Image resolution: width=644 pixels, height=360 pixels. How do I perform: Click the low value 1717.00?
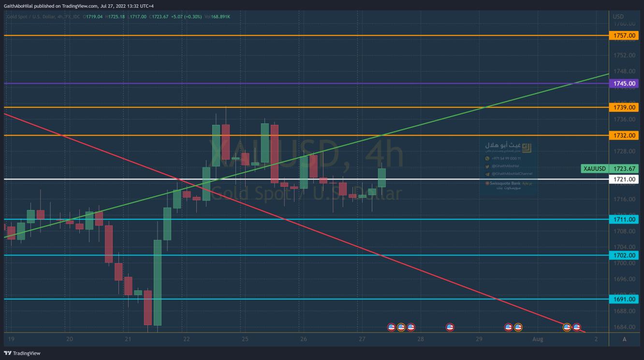point(139,17)
